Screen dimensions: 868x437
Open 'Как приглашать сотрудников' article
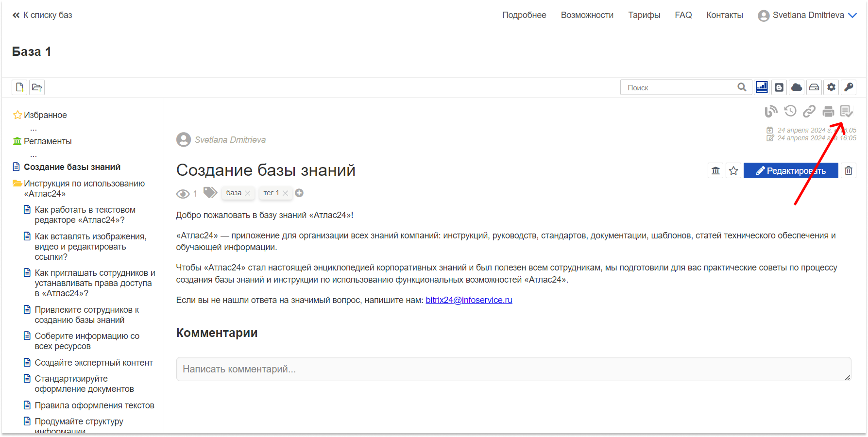95,283
